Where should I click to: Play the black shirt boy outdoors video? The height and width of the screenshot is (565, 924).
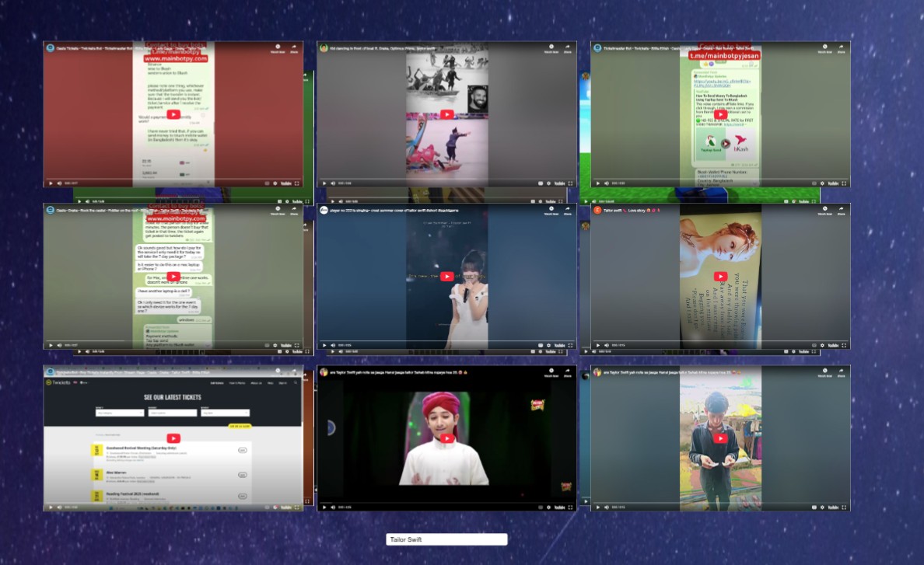(x=721, y=438)
